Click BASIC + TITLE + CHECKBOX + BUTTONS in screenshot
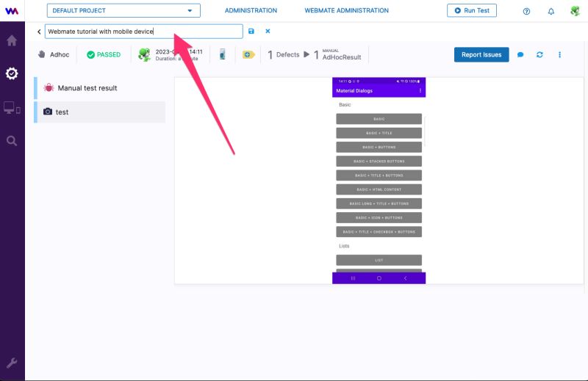Screen dimensions: 588x381 click(x=379, y=232)
